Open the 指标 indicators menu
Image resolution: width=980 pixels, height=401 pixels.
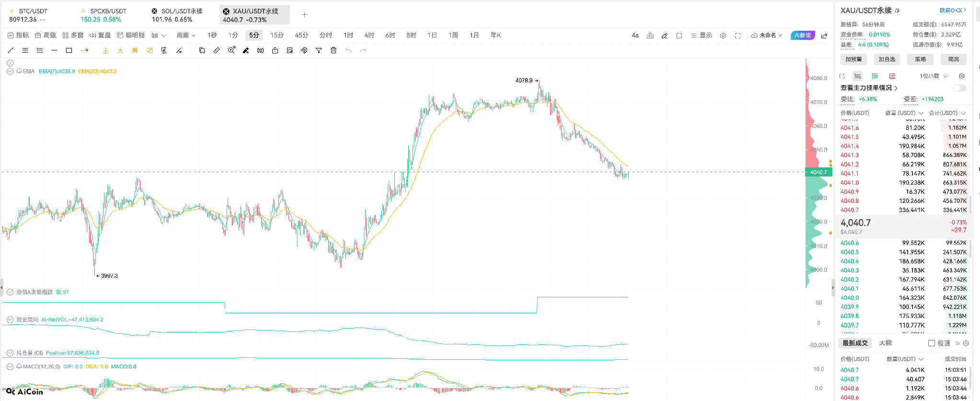click(x=18, y=35)
